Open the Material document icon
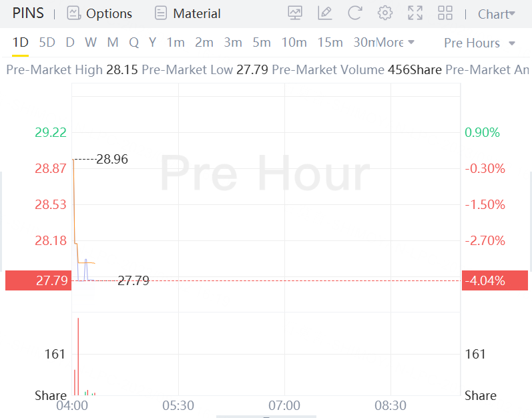Screen dimensions: 532x418 click(160, 13)
